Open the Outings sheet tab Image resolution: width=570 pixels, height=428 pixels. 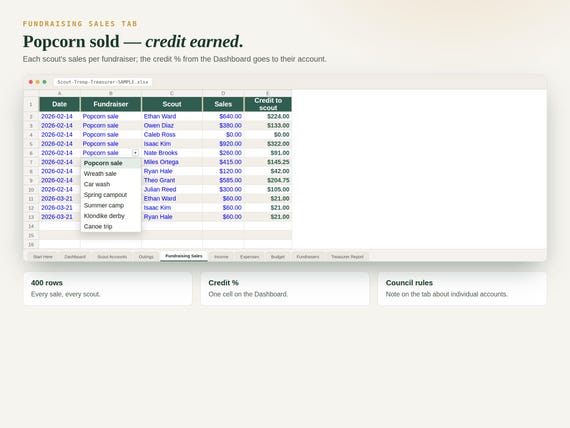tap(146, 257)
